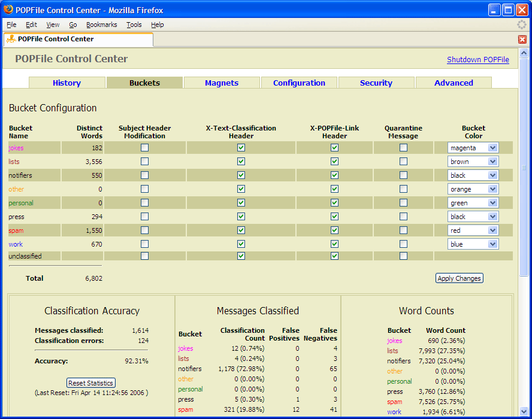Click the scrollbar down arrow
The image size is (532, 419).
pos(524,412)
